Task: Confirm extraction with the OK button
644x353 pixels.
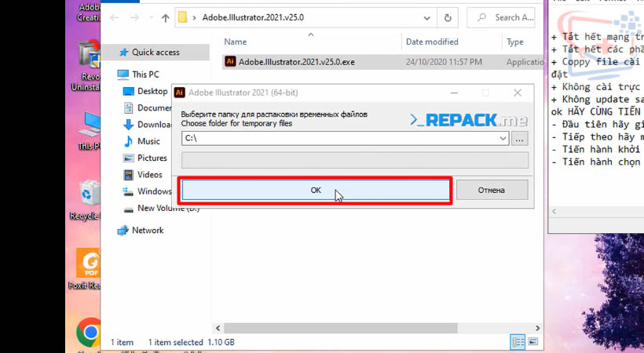Action: [x=316, y=190]
